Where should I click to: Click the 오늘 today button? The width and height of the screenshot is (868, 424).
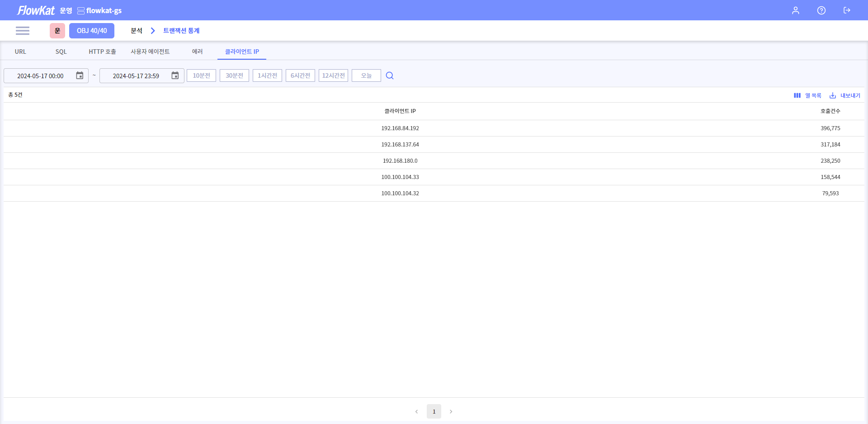(366, 75)
